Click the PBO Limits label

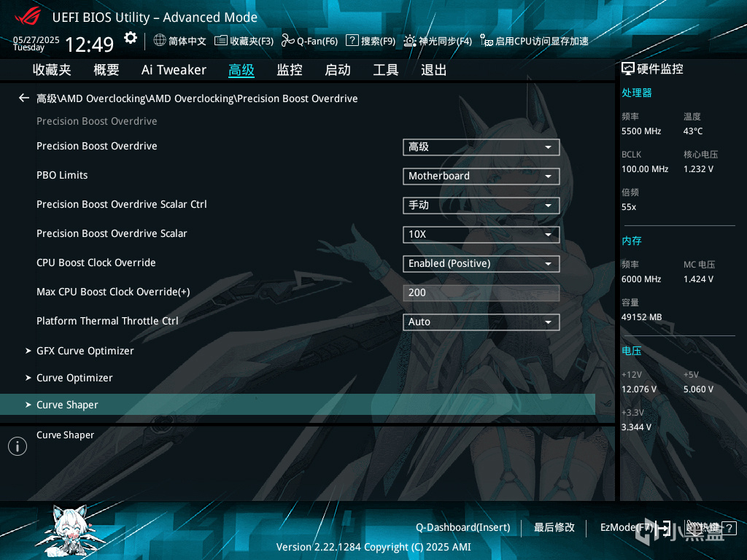point(63,175)
